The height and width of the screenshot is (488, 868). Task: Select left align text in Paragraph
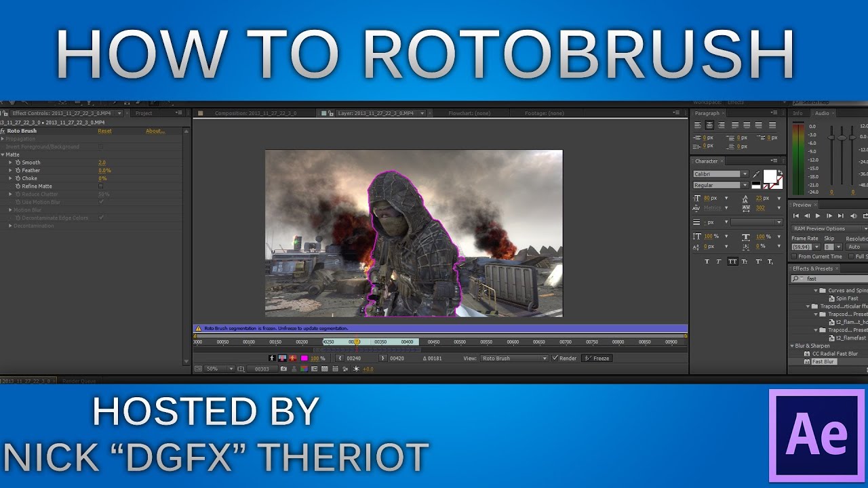coord(698,125)
